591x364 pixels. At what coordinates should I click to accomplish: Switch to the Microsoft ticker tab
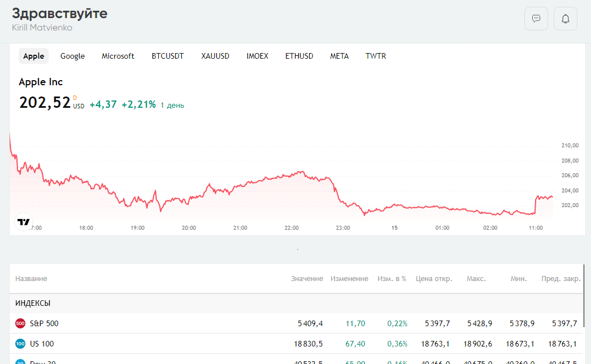point(118,56)
